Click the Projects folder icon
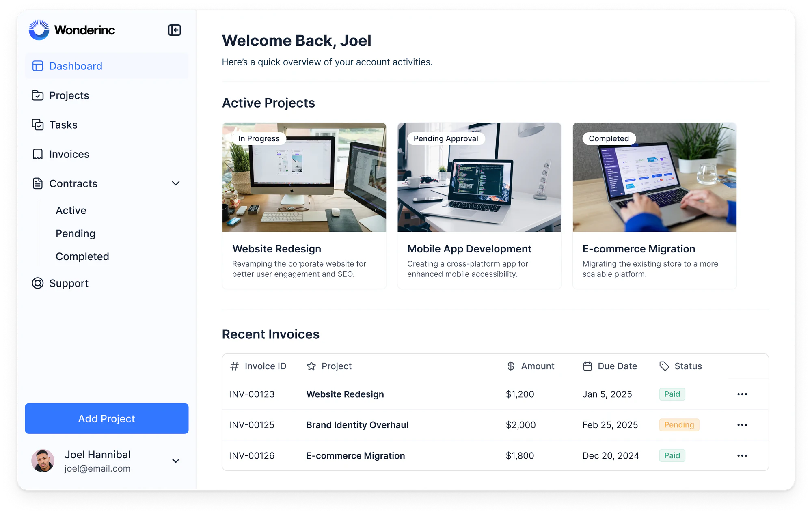This screenshot has height=515, width=812. tap(38, 95)
